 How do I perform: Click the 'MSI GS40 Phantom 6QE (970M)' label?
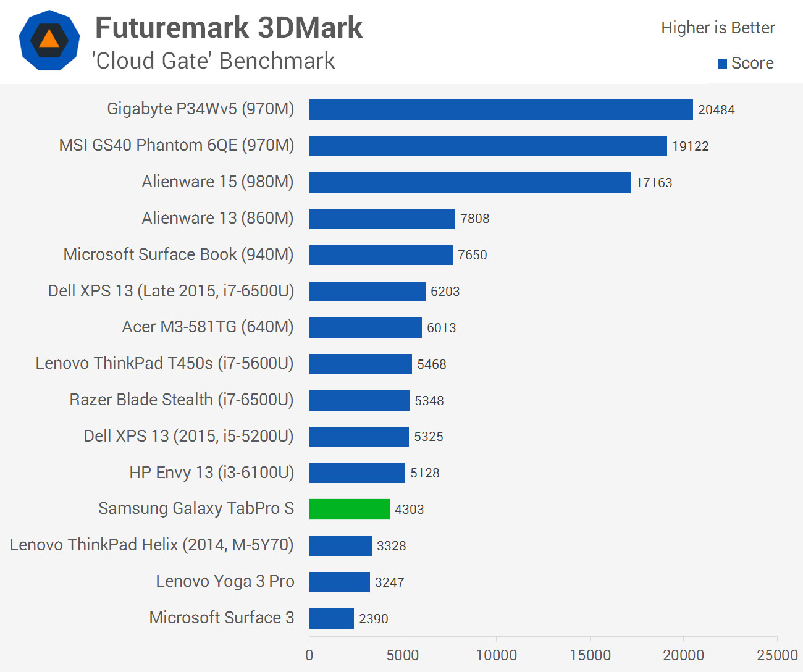tap(177, 145)
